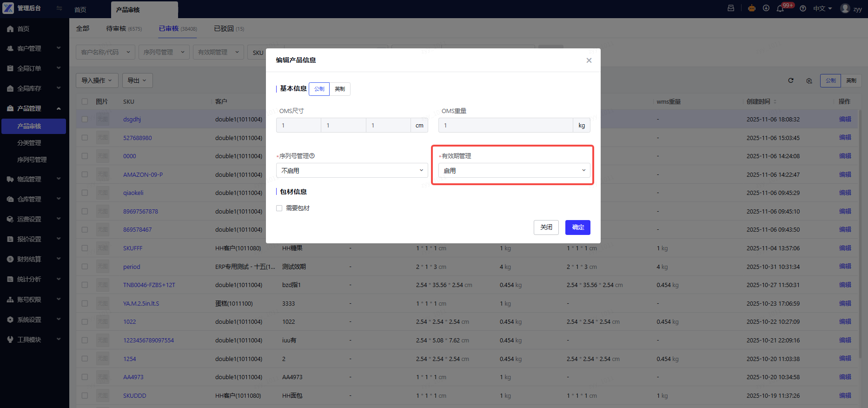Viewport: 868px width, 408px height.
Task: Toggle the select-all checkbox in the table header
Action: tap(85, 101)
